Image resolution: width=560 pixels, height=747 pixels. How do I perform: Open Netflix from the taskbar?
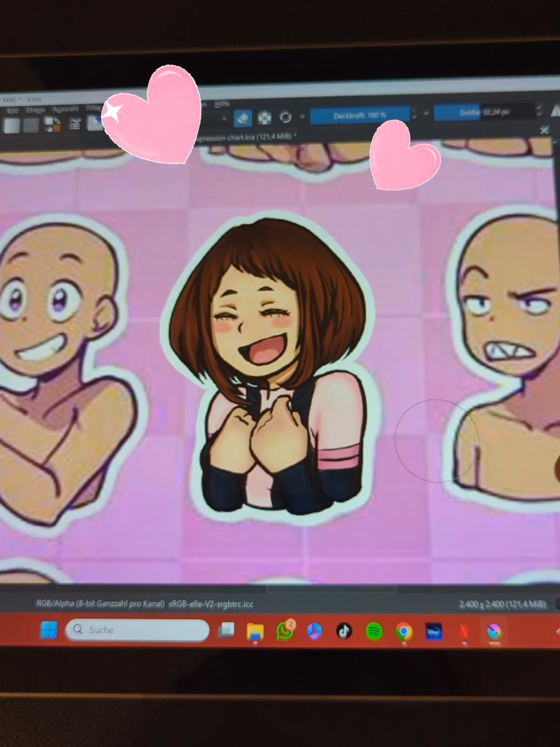pyautogui.click(x=463, y=632)
